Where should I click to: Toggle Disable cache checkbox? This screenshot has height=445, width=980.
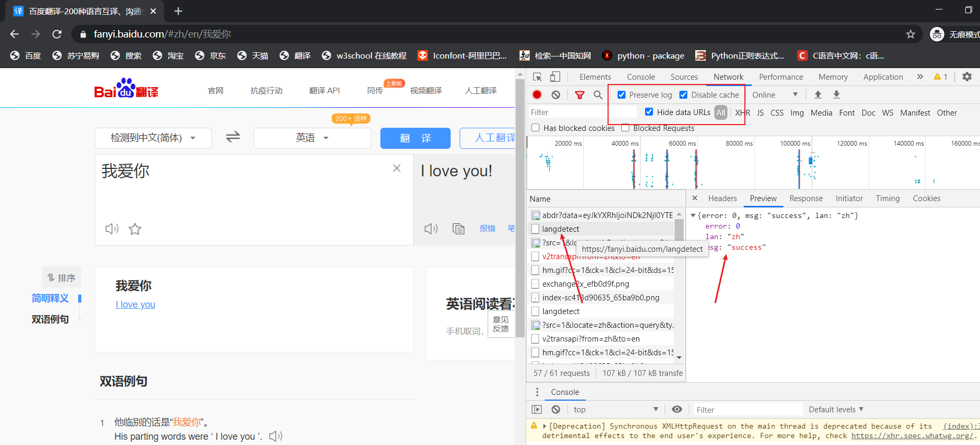(x=684, y=95)
